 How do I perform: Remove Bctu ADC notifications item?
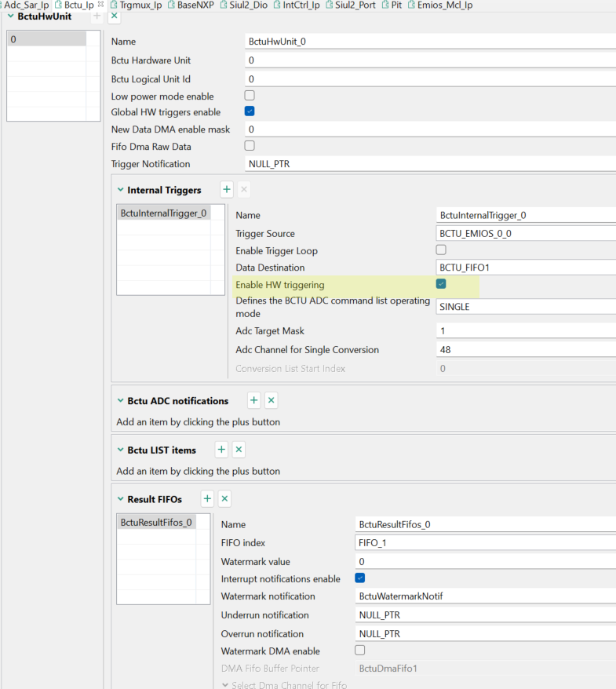[x=272, y=400]
